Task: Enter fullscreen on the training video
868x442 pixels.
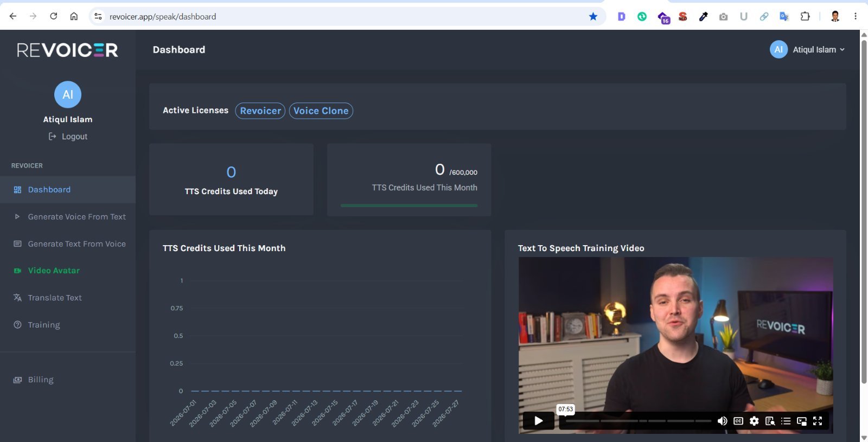Action: 818,421
